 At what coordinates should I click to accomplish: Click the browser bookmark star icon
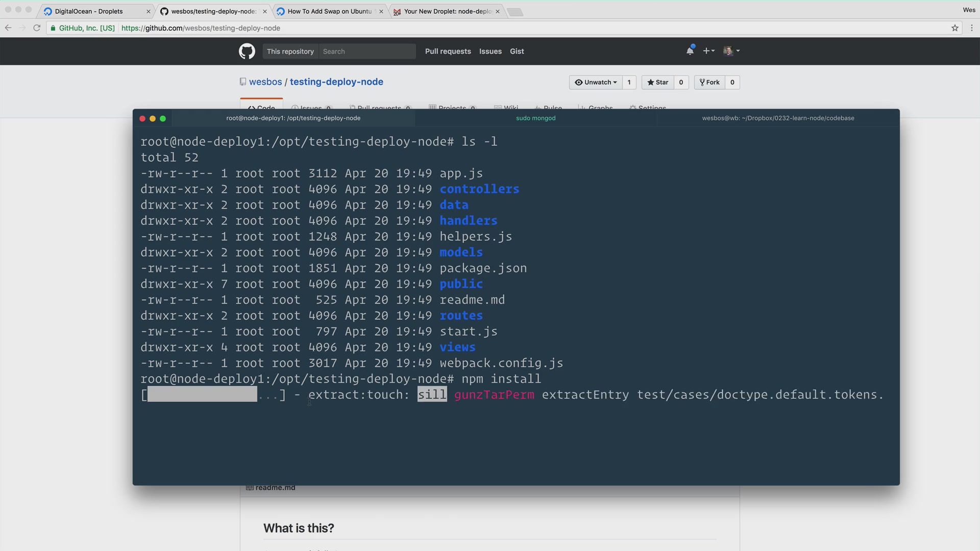click(955, 28)
